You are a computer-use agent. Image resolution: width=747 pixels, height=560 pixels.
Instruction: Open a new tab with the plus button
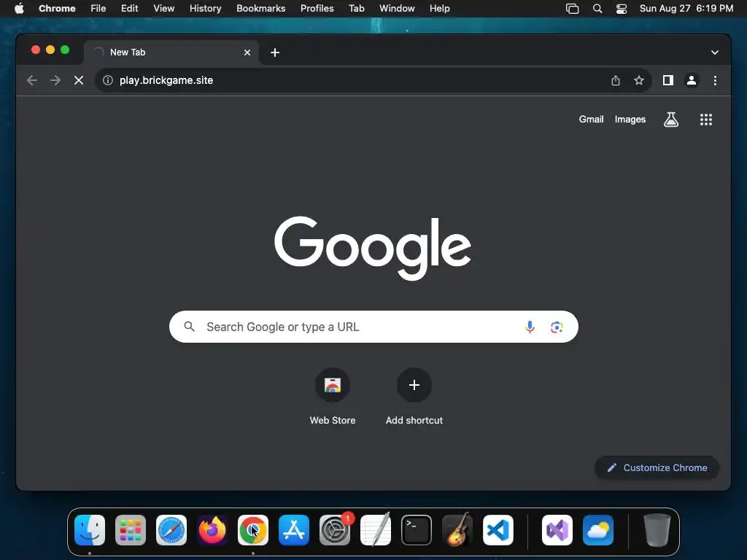tap(275, 52)
